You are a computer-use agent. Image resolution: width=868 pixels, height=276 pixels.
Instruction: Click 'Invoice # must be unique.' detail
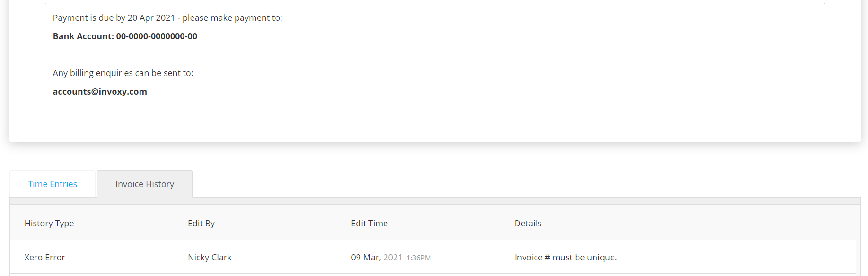tap(566, 258)
